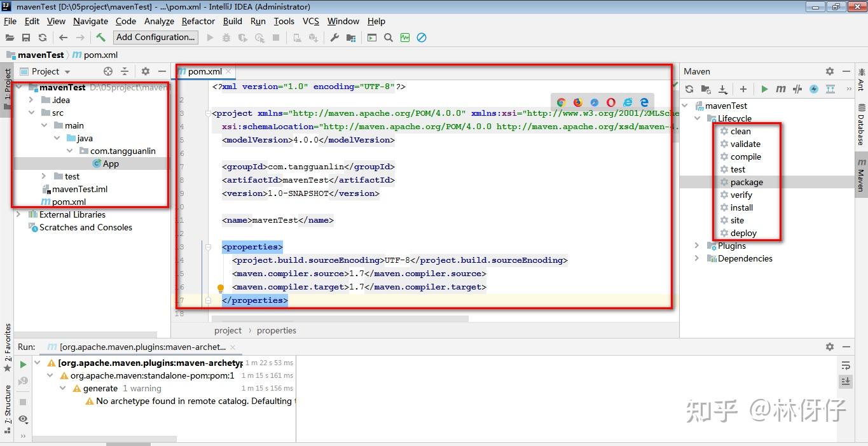This screenshot has width=868, height=446.
Task: Open the Favorites side tool window
Action: [8, 347]
